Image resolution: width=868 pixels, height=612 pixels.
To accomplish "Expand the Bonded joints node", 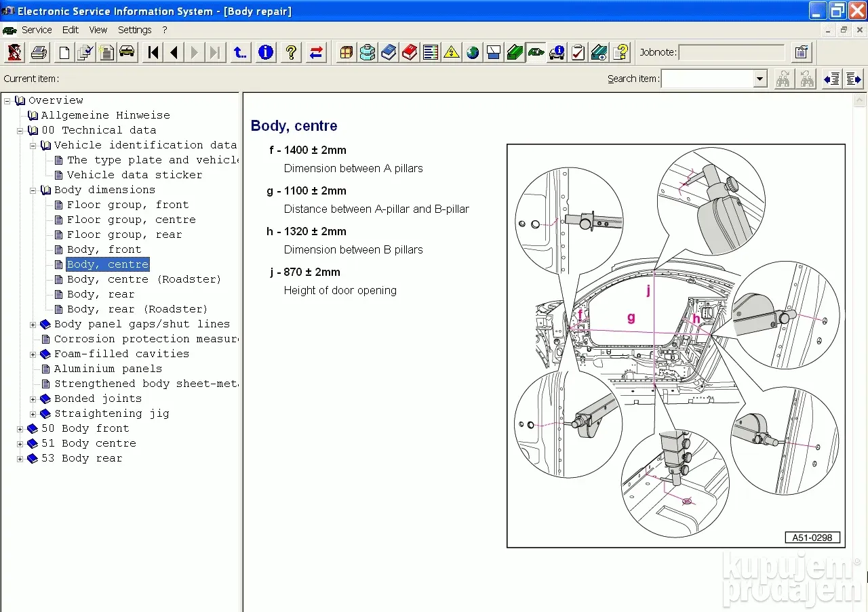I will 33,399.
